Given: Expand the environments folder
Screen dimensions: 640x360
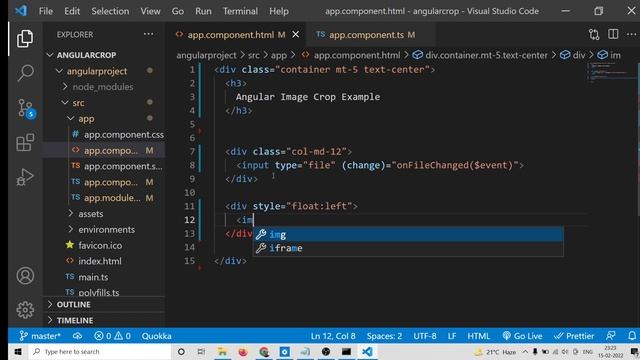Looking at the screenshot, I should tap(104, 229).
